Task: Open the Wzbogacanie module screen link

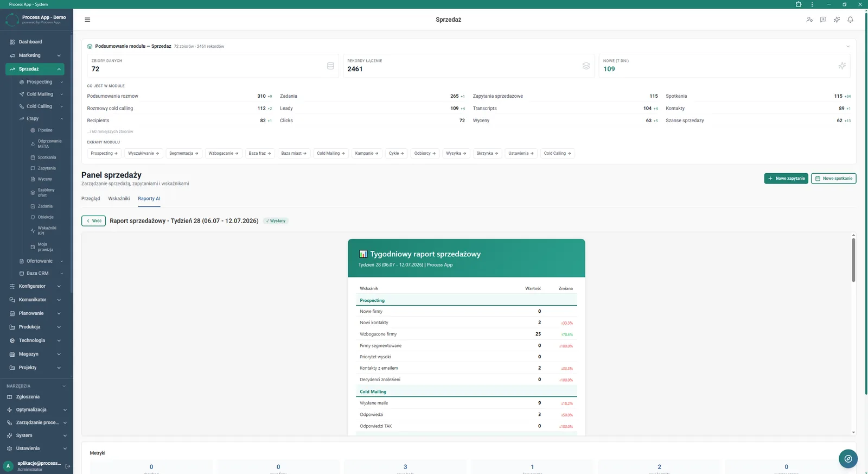Action: 224,153
